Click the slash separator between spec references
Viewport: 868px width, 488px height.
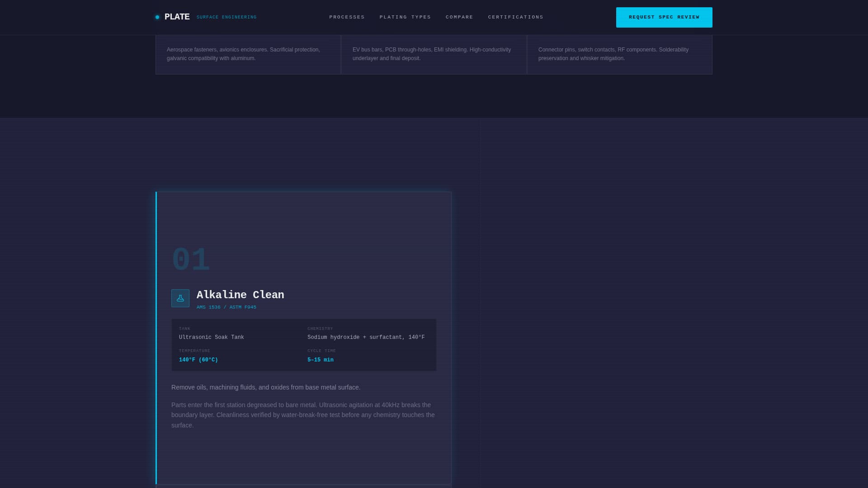225,307
